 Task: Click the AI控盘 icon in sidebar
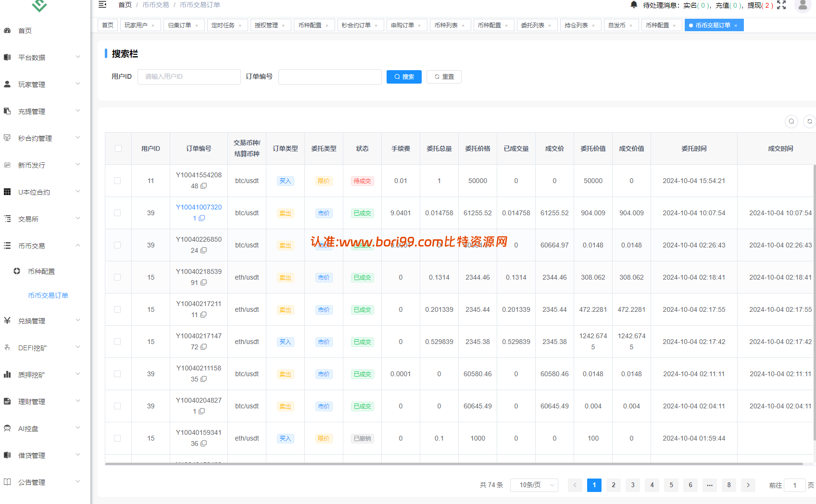[7, 428]
